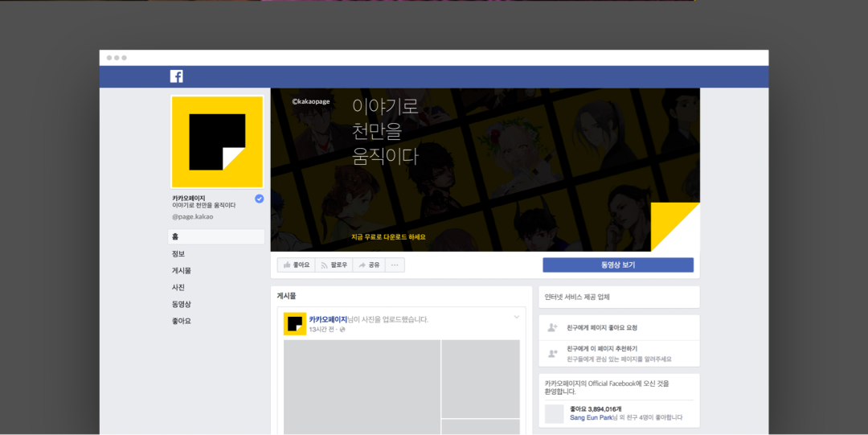Select the 사진 sidebar tab
The width and height of the screenshot is (868, 435).
[x=178, y=287]
